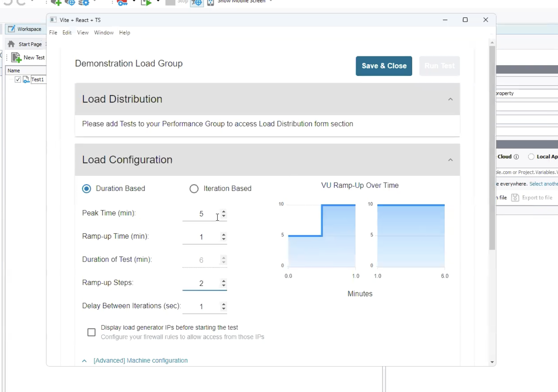
Task: Click the Cloud info circle icon
Action: point(516,157)
